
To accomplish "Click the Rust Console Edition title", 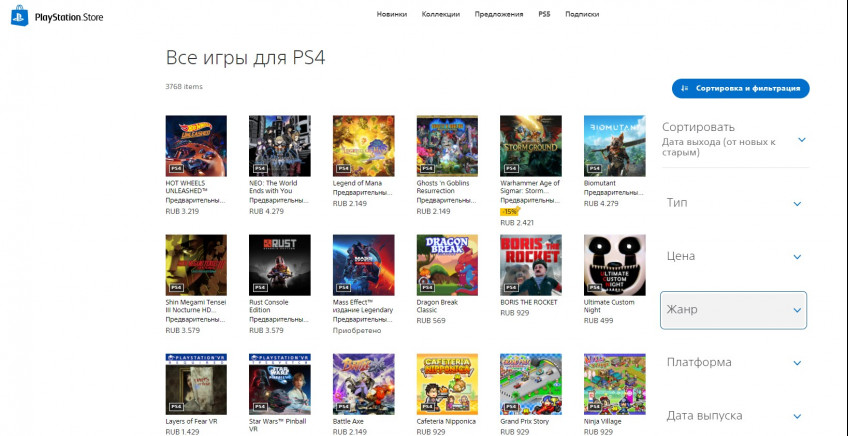I will tap(270, 306).
